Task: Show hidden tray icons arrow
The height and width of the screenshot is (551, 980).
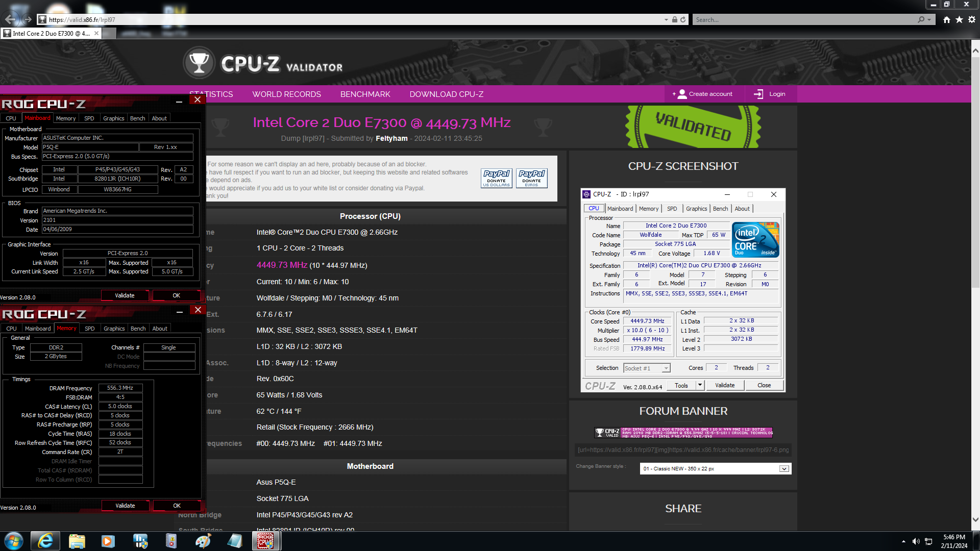Action: coord(903,541)
